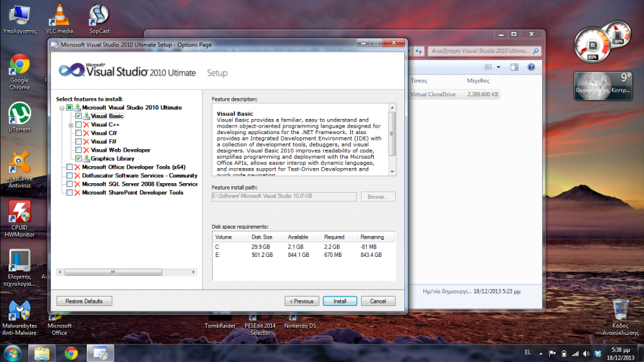
Task: Click the volume speaker tray icon
Action: 586,354
